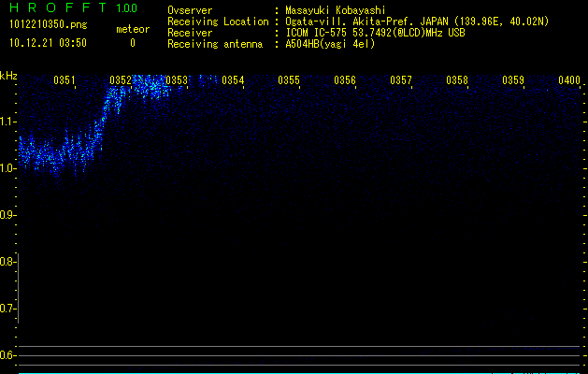Click the ICOM IC-575 53.7492 MHz USB text
588x374 pixels.
coord(375,33)
